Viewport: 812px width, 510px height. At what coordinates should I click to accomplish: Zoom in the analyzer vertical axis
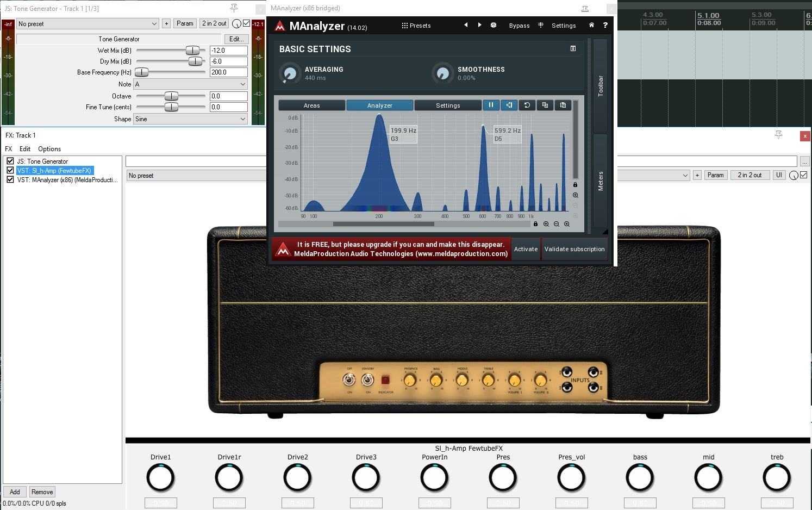[575, 195]
